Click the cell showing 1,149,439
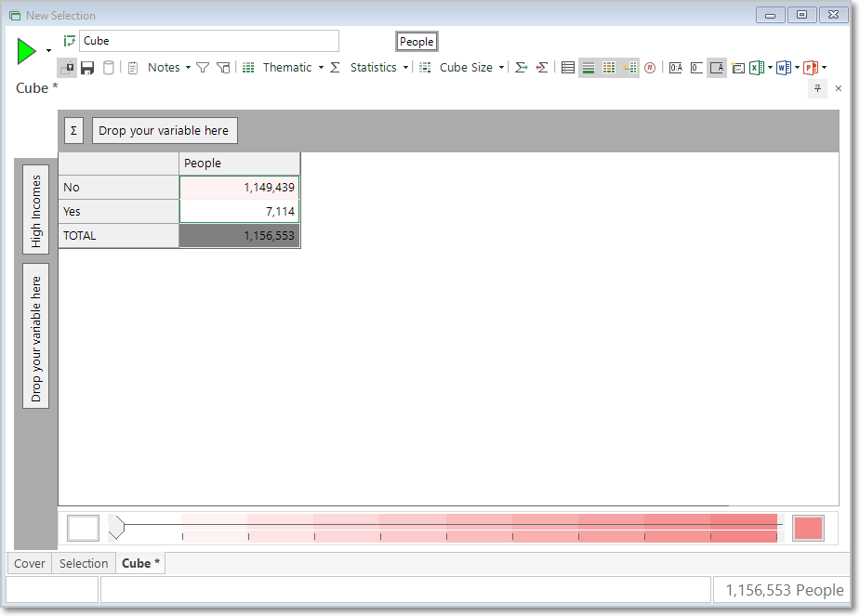This screenshot has width=860, height=616. [240, 188]
